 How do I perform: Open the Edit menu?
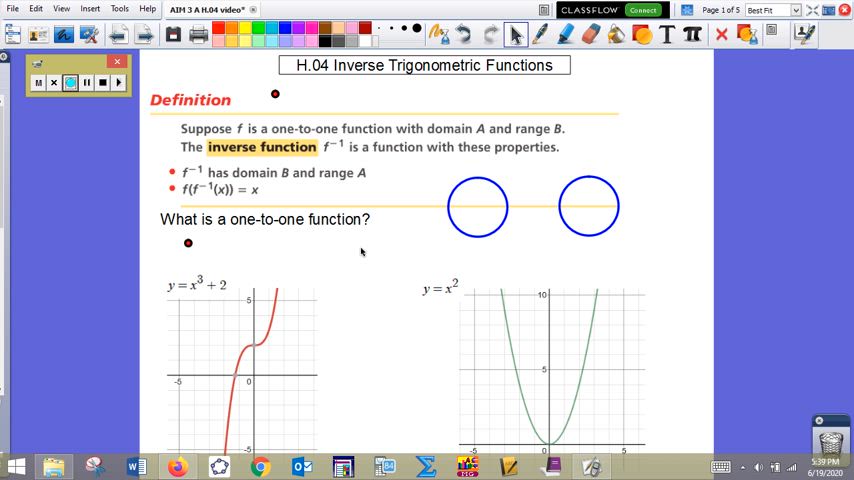pyautogui.click(x=36, y=9)
